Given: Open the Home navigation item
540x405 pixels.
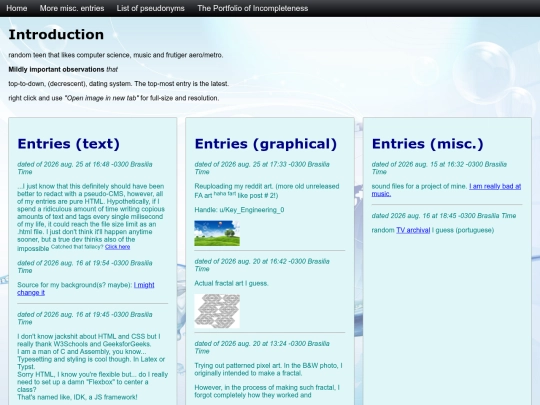Looking at the screenshot, I should [x=17, y=8].
